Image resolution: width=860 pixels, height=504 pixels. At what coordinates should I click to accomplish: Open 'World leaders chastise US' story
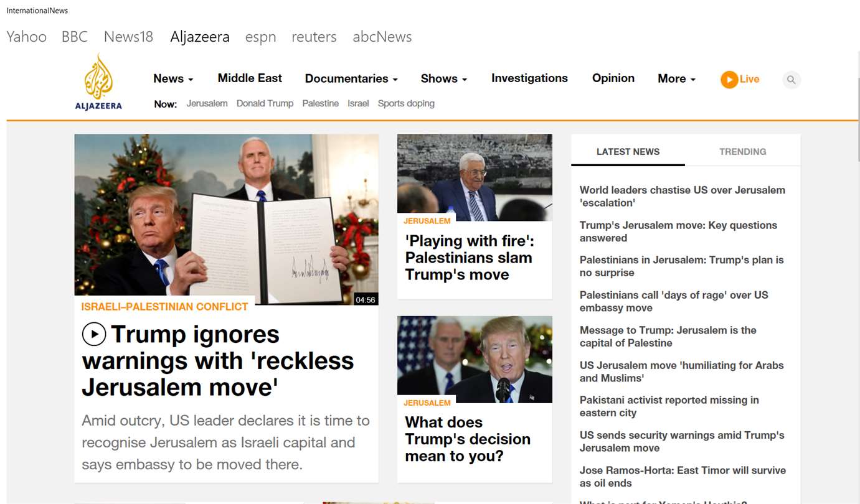tap(682, 196)
